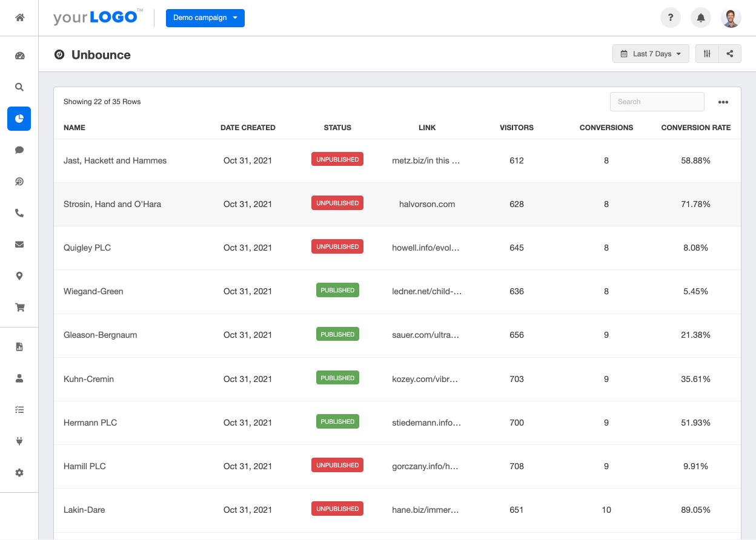Click the table Search input field
The image size is (756, 540).
coord(657,102)
